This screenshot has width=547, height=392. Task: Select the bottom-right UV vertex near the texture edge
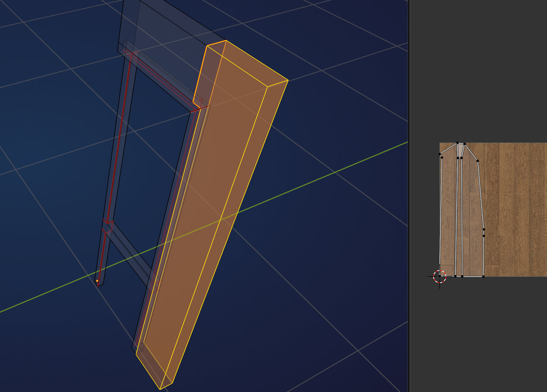[x=483, y=275]
